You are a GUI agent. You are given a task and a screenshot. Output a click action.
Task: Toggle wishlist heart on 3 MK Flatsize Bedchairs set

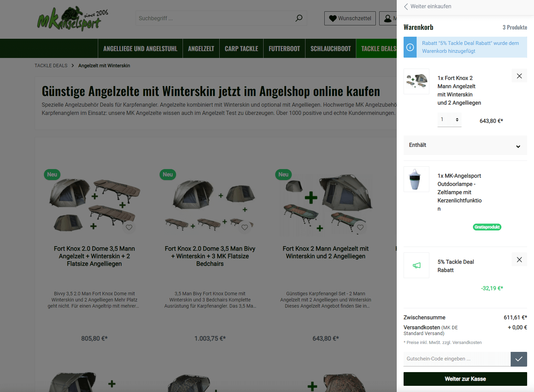[245, 227]
